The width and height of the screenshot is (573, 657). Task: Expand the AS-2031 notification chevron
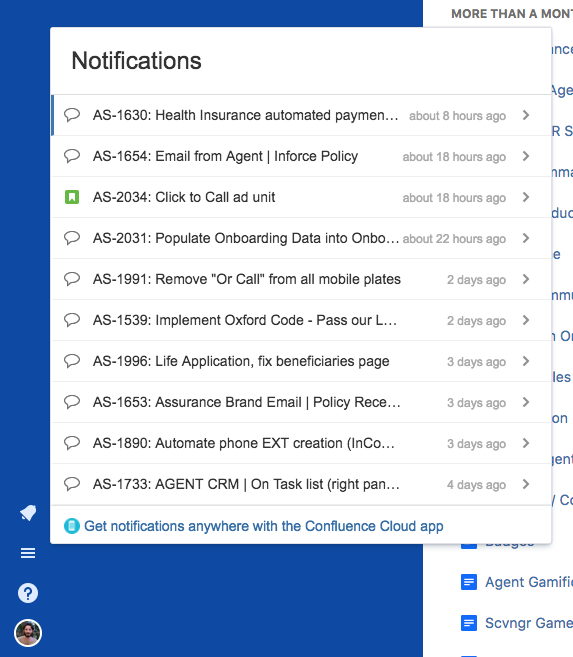pos(526,238)
